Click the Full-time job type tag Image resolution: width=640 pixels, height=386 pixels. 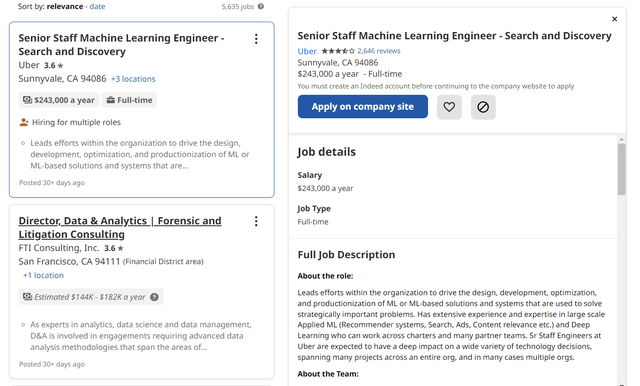(x=129, y=100)
